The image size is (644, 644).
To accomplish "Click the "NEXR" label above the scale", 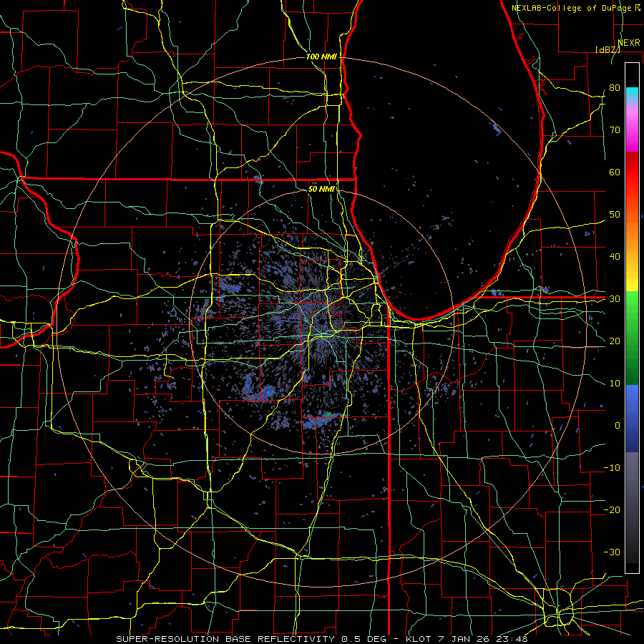I will point(628,43).
